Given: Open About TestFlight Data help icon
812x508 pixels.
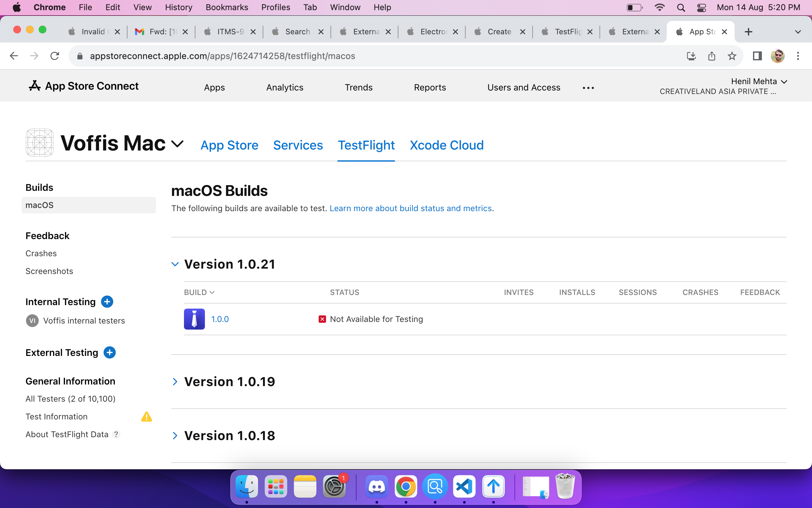Looking at the screenshot, I should click(x=116, y=434).
